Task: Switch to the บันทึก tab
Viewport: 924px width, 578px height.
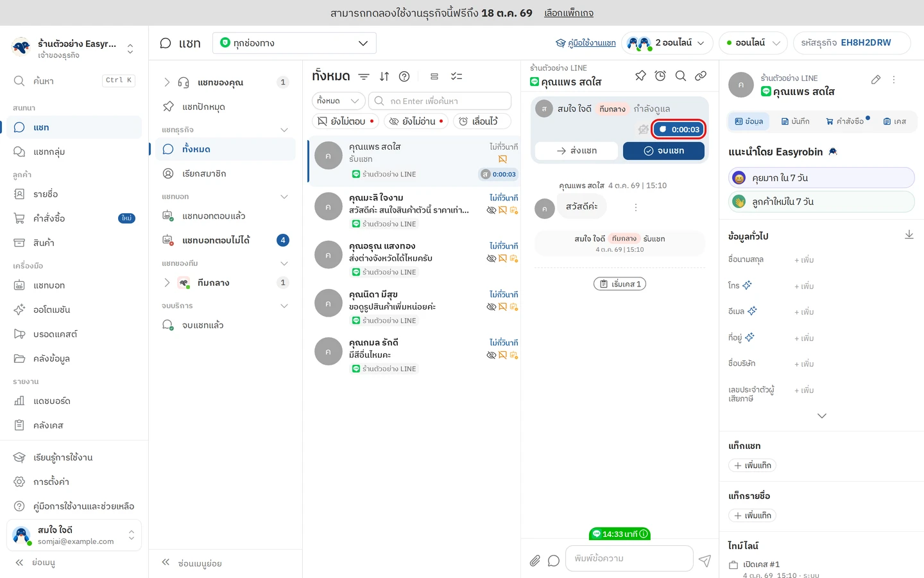Action: coord(795,121)
